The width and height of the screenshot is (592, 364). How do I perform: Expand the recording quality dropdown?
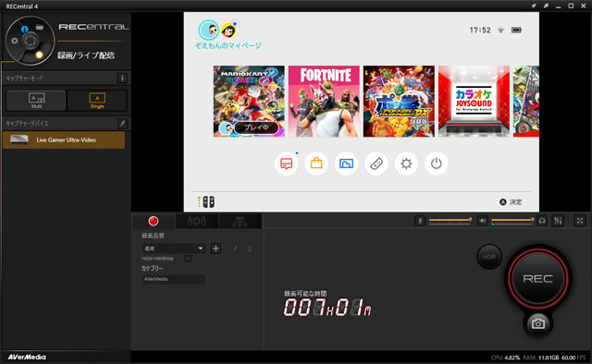(174, 249)
